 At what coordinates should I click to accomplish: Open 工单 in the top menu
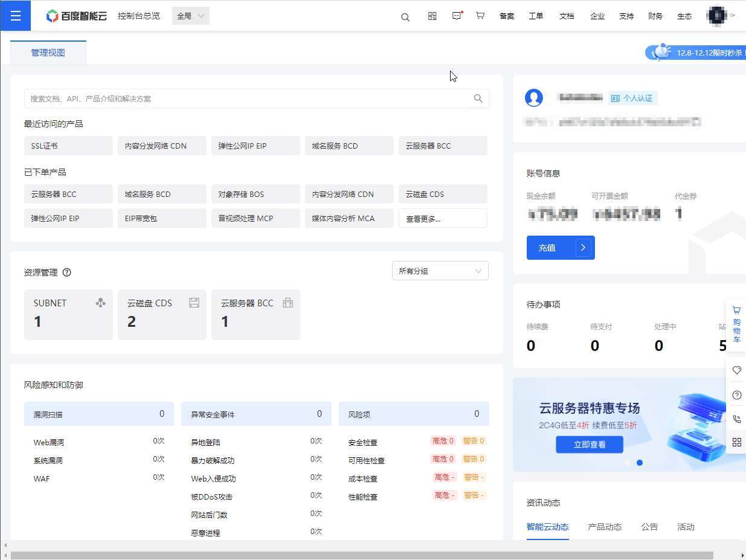click(x=536, y=16)
